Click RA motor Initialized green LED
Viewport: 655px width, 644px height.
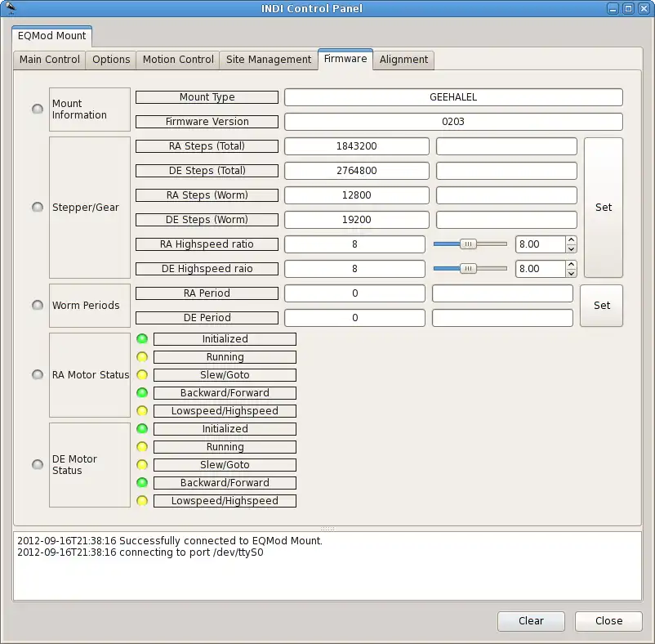pyautogui.click(x=142, y=339)
